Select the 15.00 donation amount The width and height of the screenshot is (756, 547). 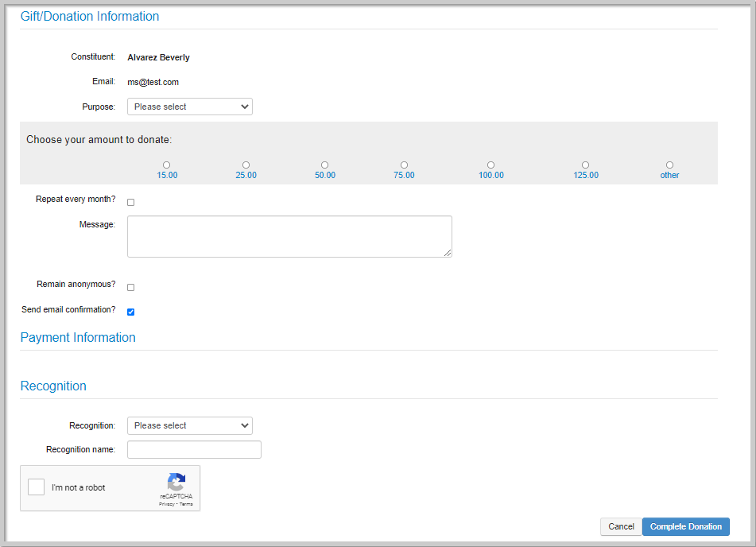167,165
